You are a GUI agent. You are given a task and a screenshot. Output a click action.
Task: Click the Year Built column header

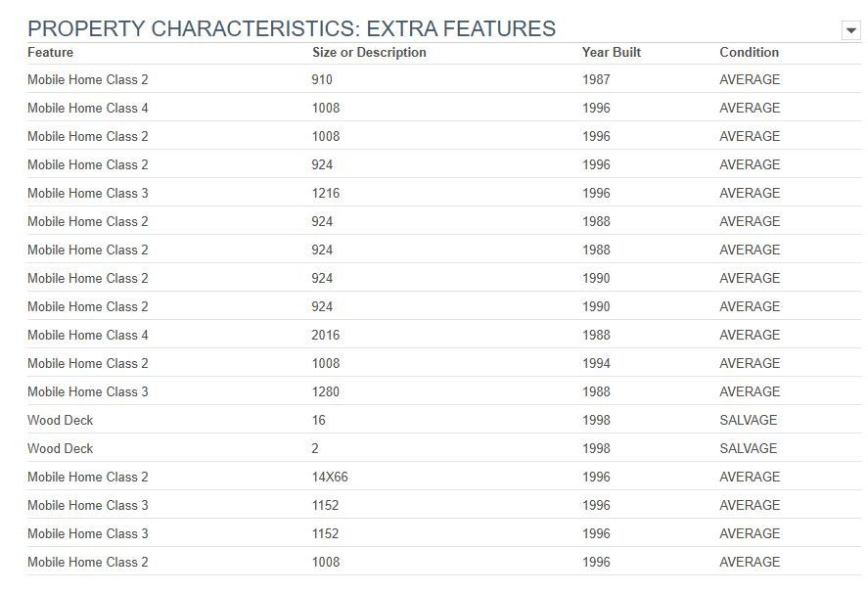point(612,52)
